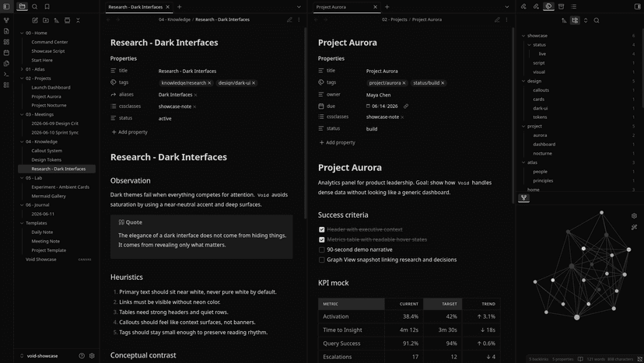Add new tab next to Research tab
Image resolution: width=644 pixels, height=363 pixels.
point(179,7)
